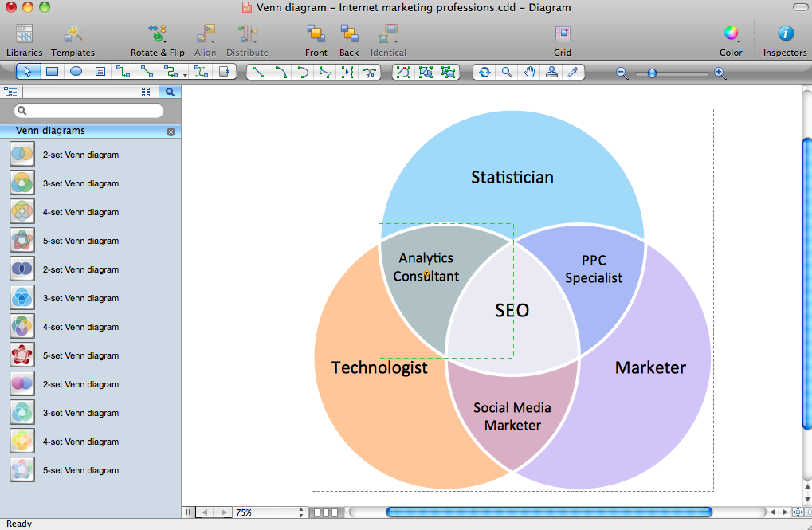Viewport: 812px width, 530px height.
Task: Select the ellipse shape tool
Action: tap(76, 72)
